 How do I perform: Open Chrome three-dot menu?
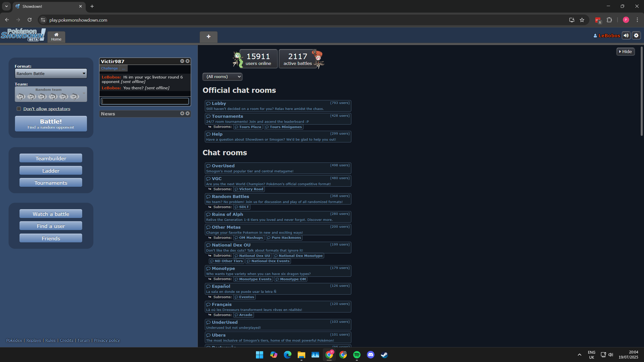pyautogui.click(x=637, y=20)
